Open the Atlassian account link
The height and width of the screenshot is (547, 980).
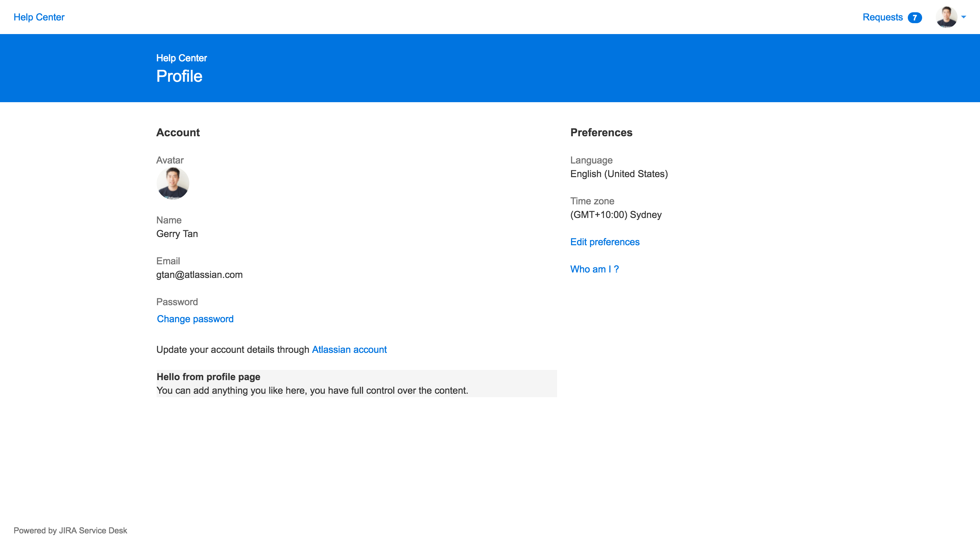[x=349, y=349]
